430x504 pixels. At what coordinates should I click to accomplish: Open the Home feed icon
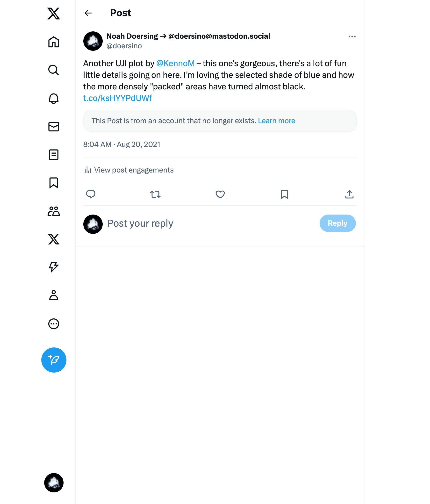pos(53,42)
